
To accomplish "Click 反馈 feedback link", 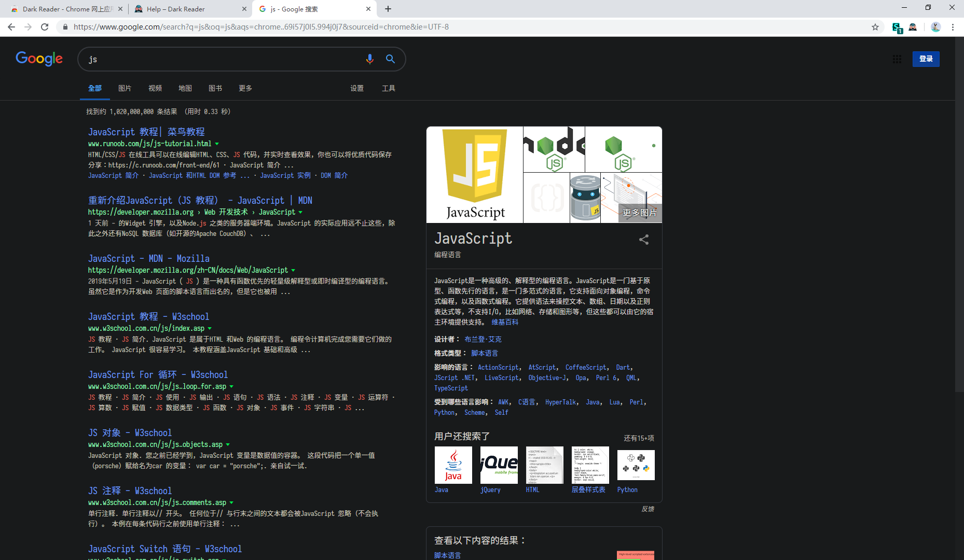I will coord(648,509).
